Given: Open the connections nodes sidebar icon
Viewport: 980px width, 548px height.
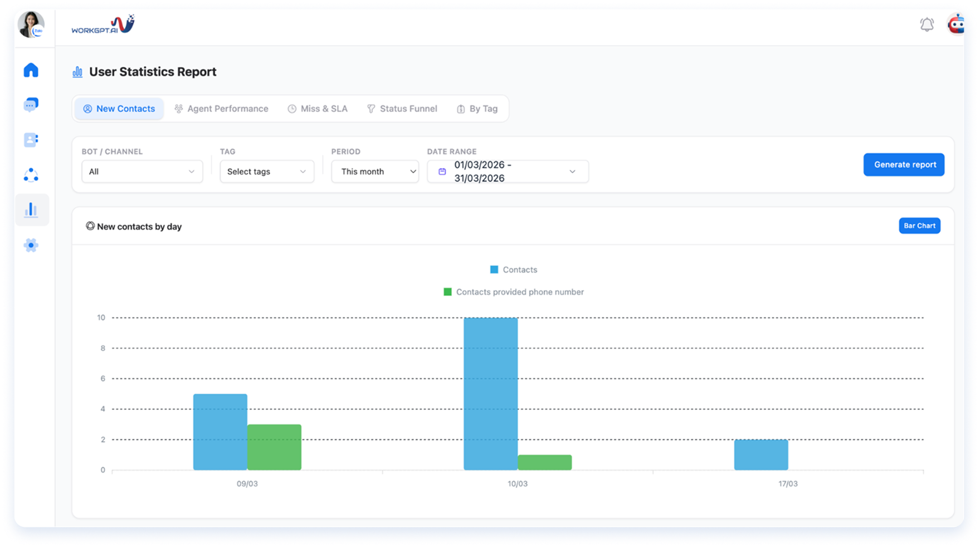Looking at the screenshot, I should pos(31,175).
